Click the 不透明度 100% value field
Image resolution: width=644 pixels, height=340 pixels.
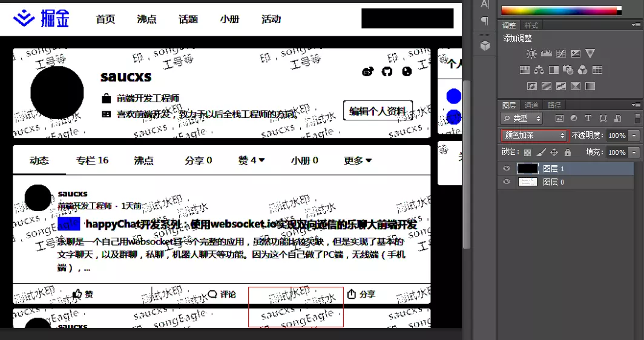[617, 136]
